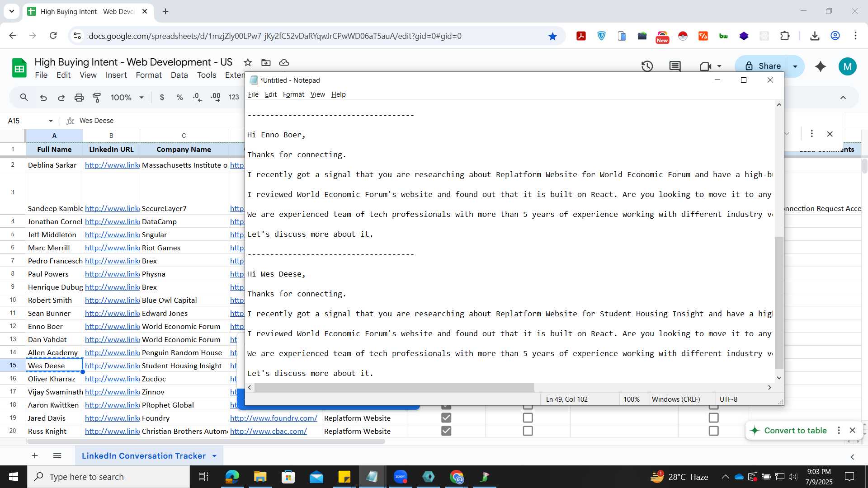Click the Notepad vertical scrollbar thumb
The height and width of the screenshot is (488, 868).
778,302
